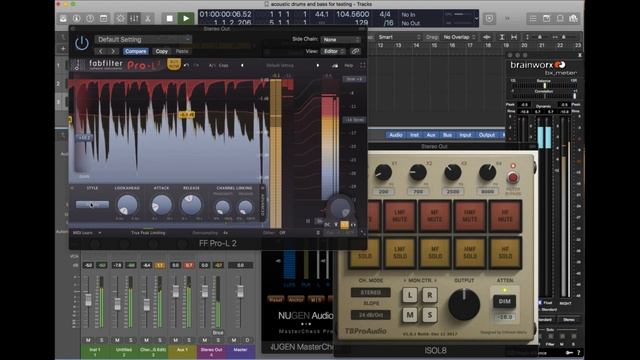Open the Drag No Overlap dropdown

459,37
